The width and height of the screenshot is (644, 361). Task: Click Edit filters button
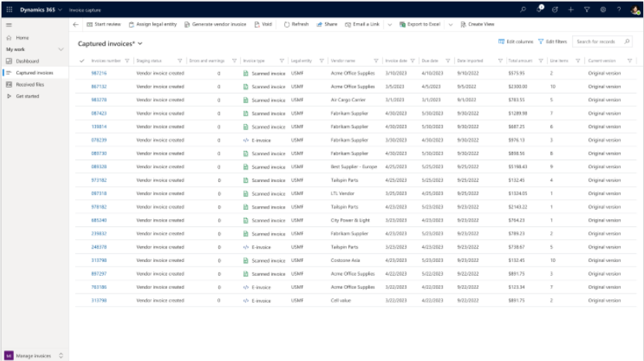tap(553, 42)
